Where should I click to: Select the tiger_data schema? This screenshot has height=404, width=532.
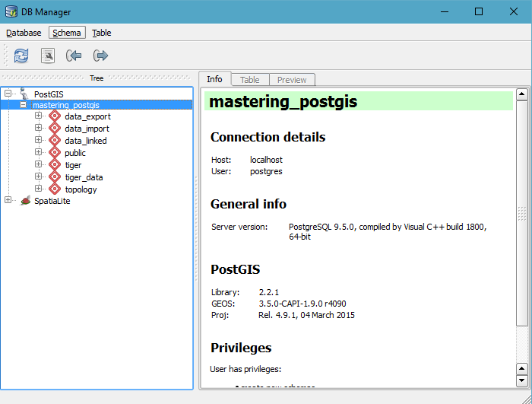tap(84, 177)
